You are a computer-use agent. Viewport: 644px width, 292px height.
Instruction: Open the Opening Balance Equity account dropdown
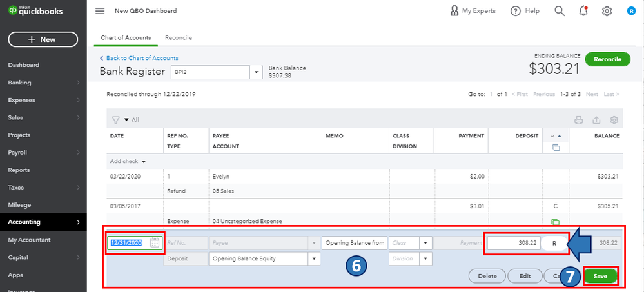tap(315, 258)
